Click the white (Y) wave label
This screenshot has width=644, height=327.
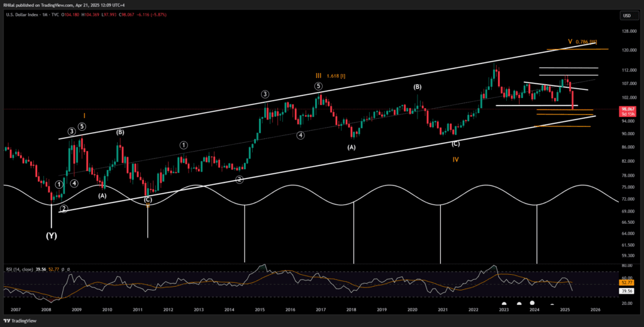pos(51,236)
